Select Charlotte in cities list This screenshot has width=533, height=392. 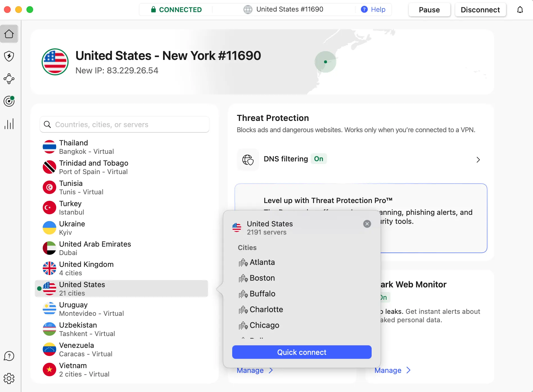(x=302, y=309)
